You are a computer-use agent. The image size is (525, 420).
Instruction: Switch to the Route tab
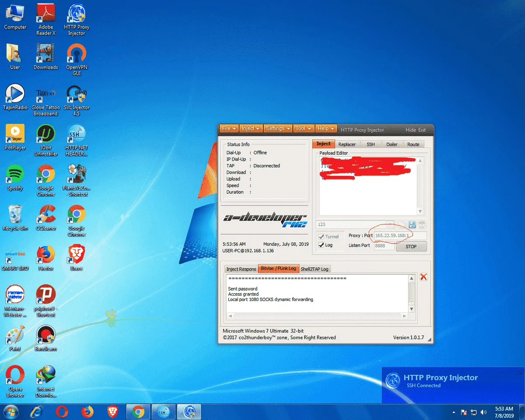[x=413, y=144]
